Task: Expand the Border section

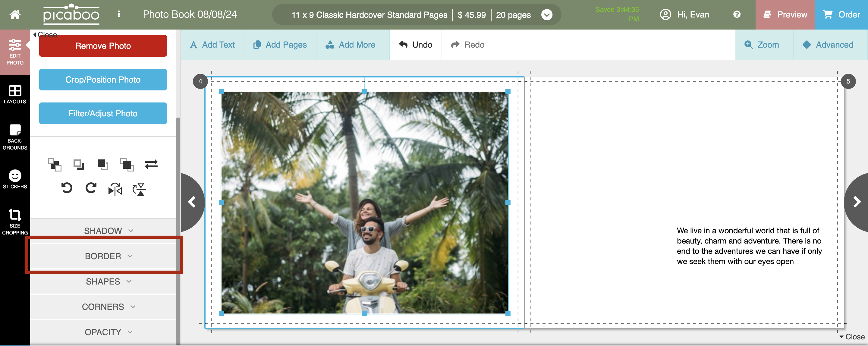Action: (x=103, y=256)
